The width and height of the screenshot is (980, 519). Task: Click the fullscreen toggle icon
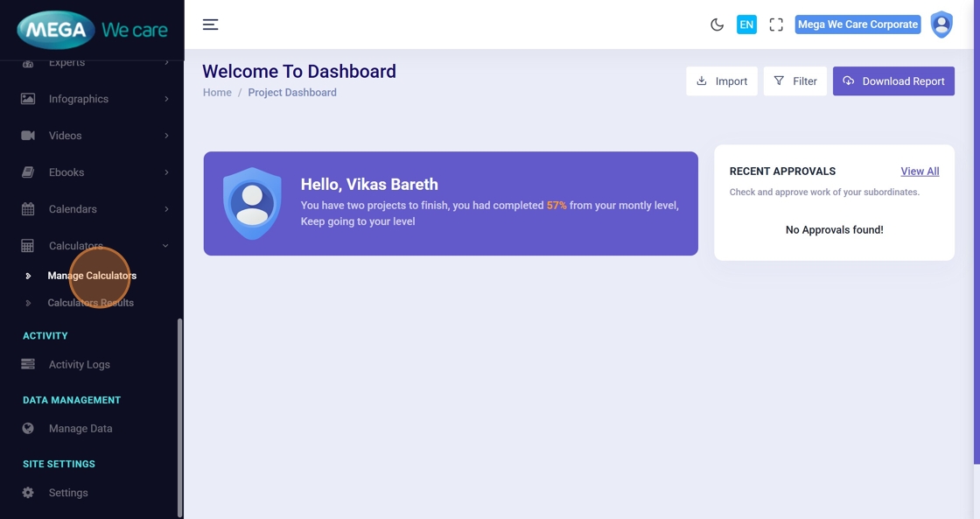[776, 25]
